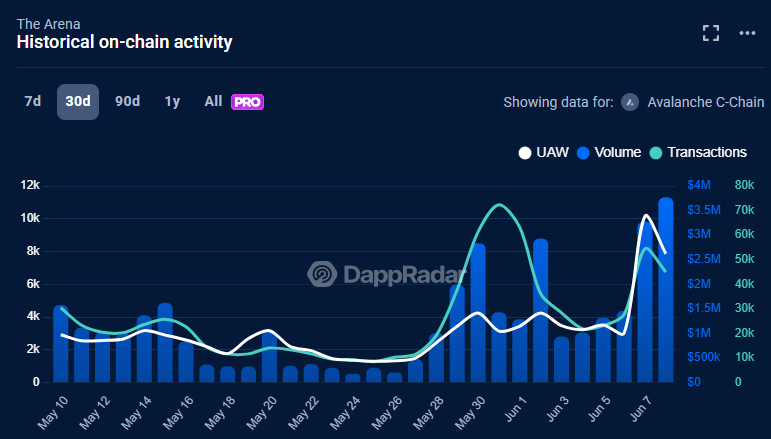Click the 'Showing data for:' label
This screenshot has height=439, width=771.
[558, 102]
